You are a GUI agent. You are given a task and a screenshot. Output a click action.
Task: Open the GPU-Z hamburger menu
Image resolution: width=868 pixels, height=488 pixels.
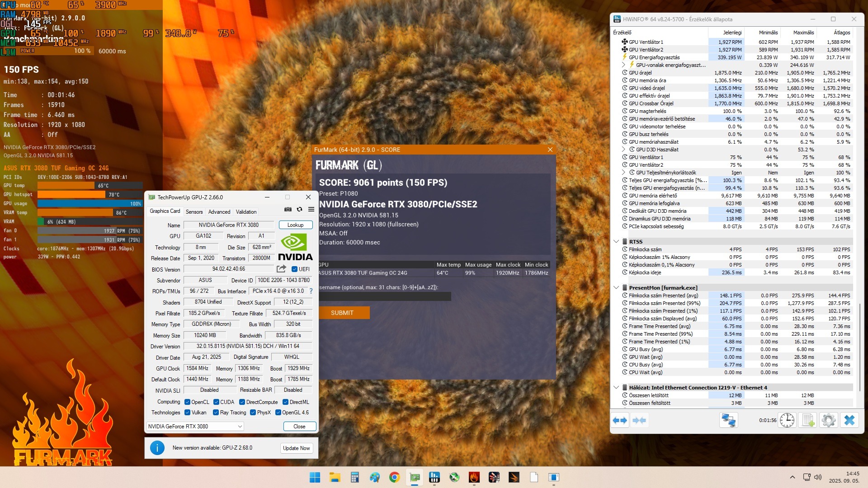tap(311, 210)
